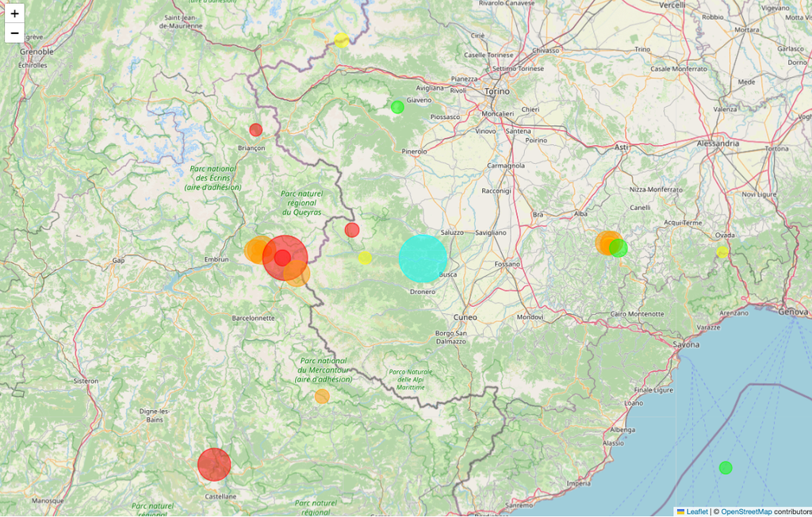Image resolution: width=812 pixels, height=517 pixels.
Task: Click the zoom out minus button
Action: coord(14,33)
